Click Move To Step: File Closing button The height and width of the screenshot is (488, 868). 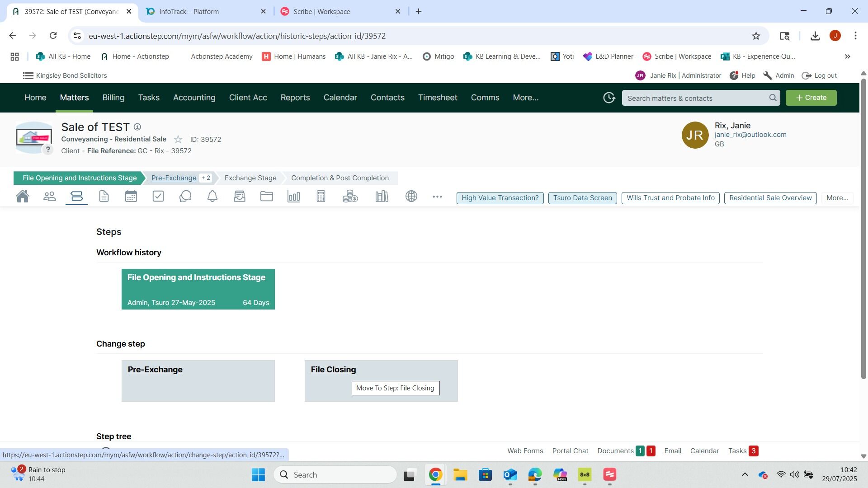395,388
